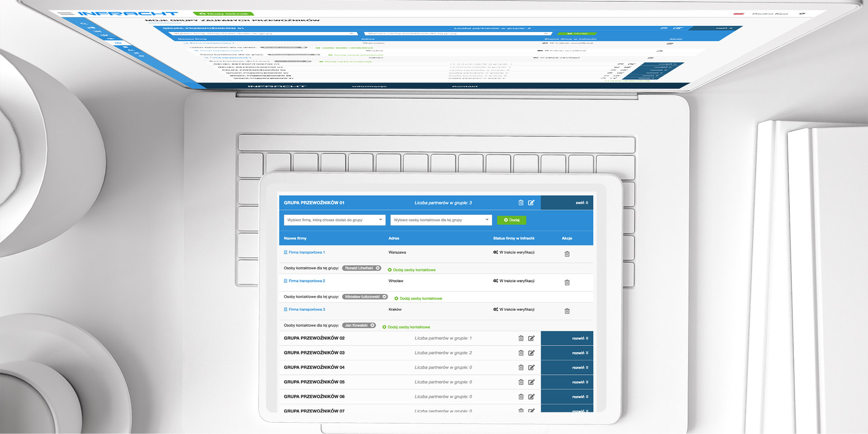This screenshot has width=868, height=434.
Task: Edit GRUPA PRZEWOŹNIKÓW 05 with pencil icon
Action: (x=531, y=382)
